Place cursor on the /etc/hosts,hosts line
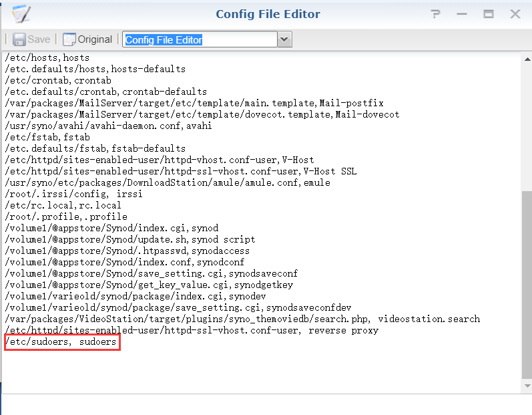This screenshot has height=415, width=532. [x=47, y=57]
